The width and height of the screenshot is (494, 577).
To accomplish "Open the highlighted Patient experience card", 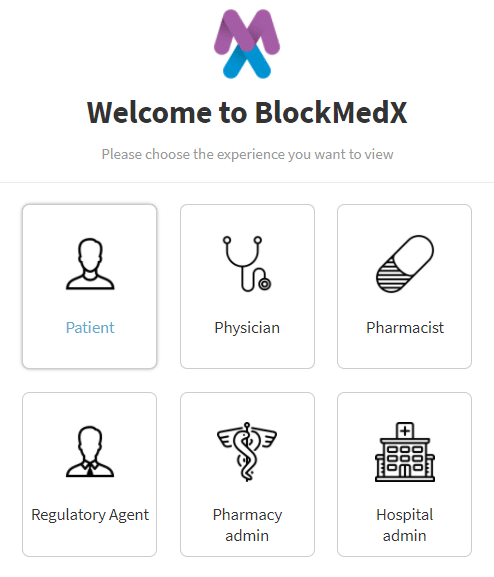I will point(89,286).
